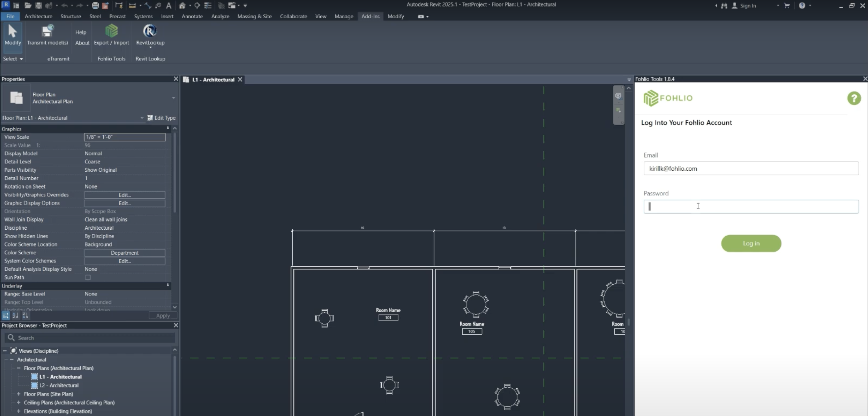Click the Properties panel scroll-down arrow

click(x=174, y=307)
